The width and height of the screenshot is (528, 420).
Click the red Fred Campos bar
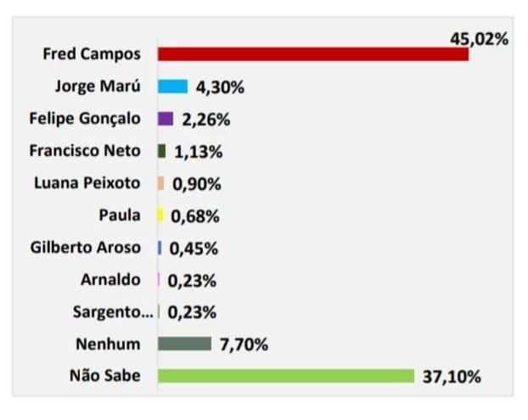(x=313, y=54)
